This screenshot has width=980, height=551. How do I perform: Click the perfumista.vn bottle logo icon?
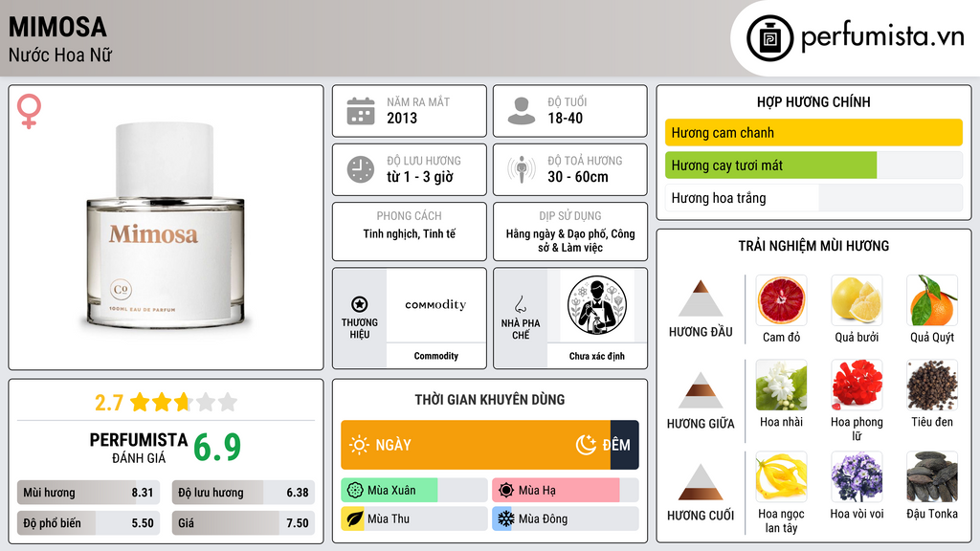769,38
